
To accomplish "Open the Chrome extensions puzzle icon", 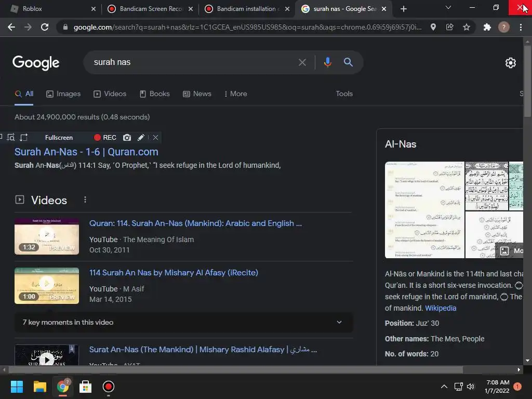I will pyautogui.click(x=487, y=27).
